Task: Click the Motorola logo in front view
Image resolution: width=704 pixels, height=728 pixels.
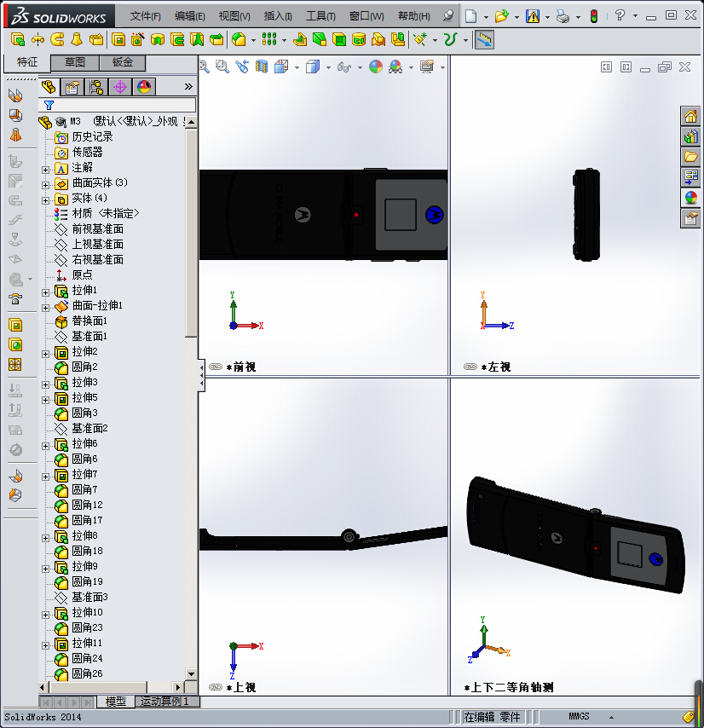Action: 435,215
